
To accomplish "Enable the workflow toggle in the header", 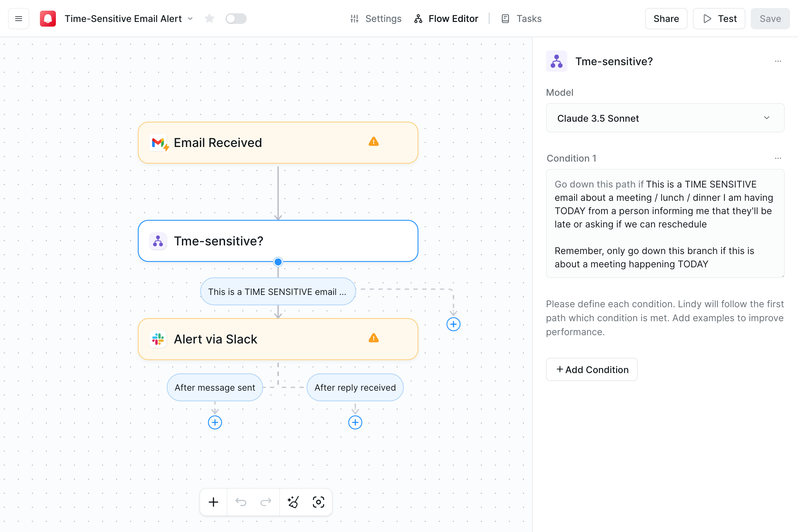I will (236, 19).
